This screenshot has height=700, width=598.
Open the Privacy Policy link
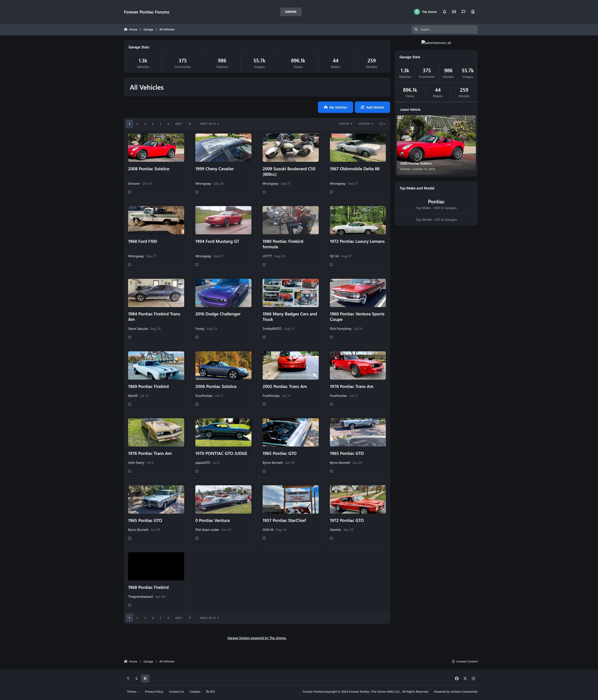point(154,692)
